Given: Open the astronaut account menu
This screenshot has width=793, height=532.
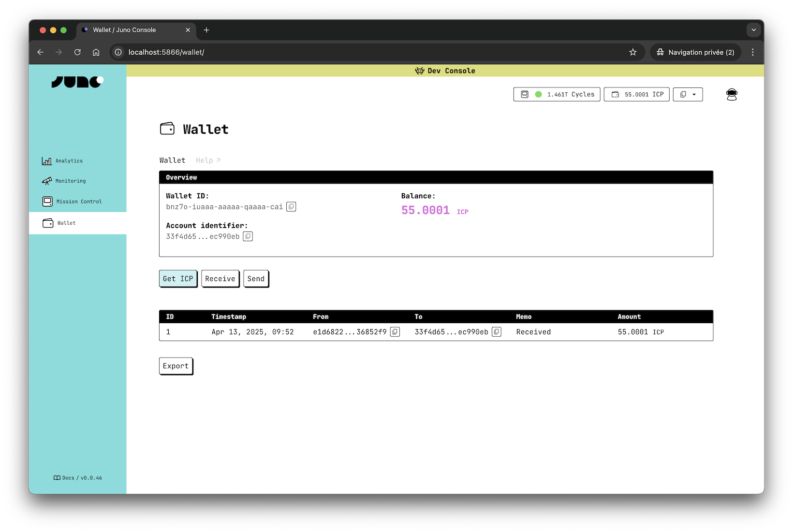Looking at the screenshot, I should point(732,94).
